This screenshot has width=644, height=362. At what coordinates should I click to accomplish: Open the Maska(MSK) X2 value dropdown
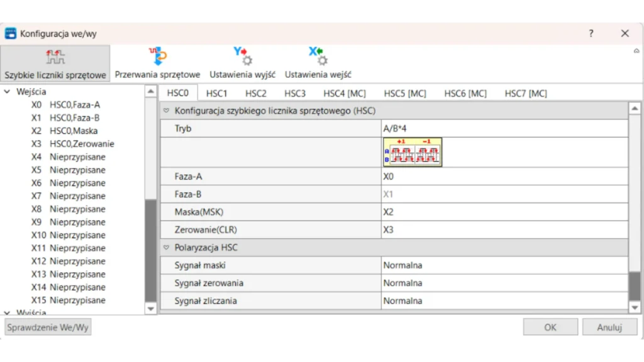504,212
